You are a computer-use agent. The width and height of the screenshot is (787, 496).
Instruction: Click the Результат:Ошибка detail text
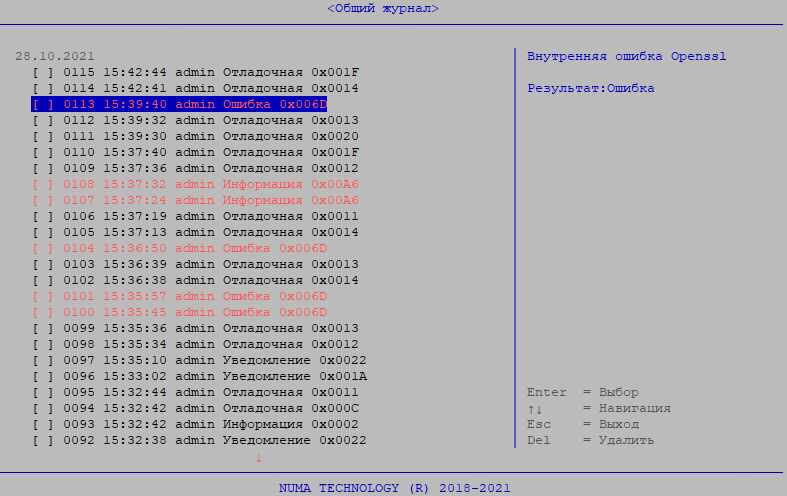click(590, 88)
